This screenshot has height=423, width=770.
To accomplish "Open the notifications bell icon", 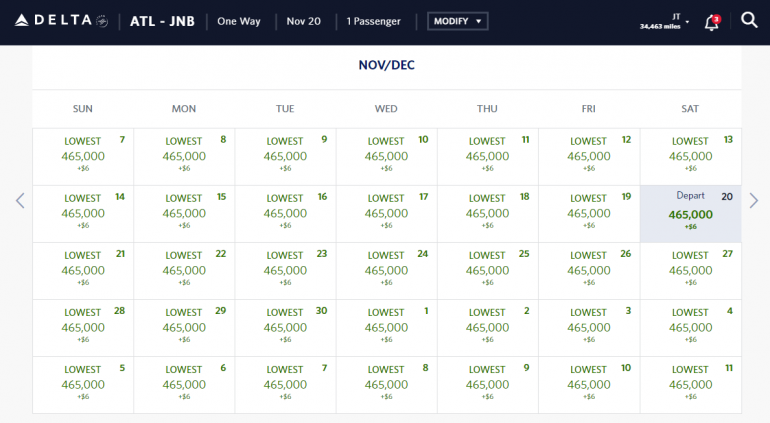I will pos(711,22).
